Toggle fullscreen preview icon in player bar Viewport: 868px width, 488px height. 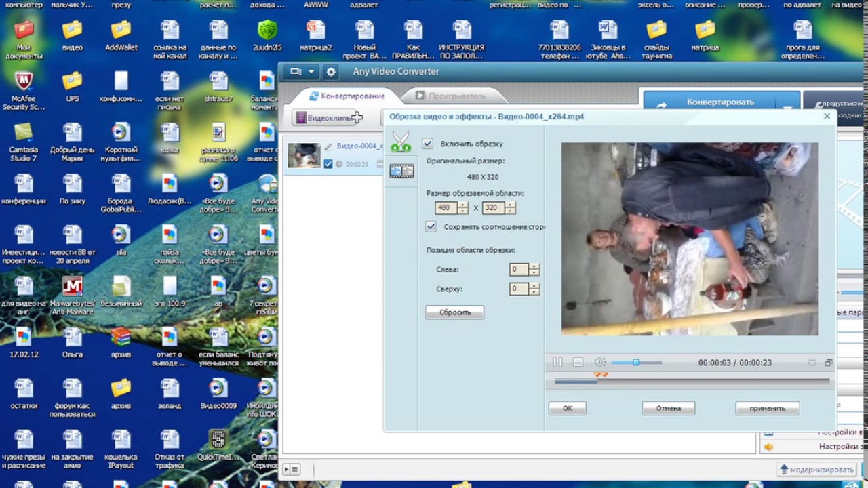click(828, 363)
